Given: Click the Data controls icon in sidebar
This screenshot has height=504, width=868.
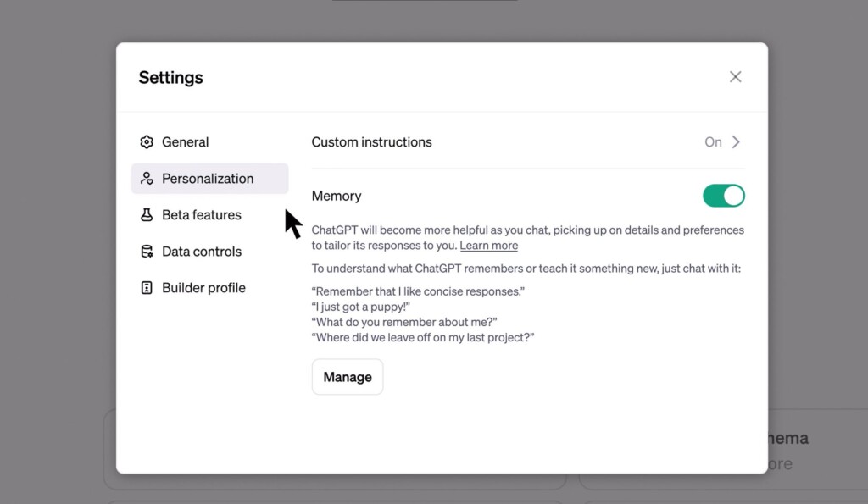Looking at the screenshot, I should (146, 251).
